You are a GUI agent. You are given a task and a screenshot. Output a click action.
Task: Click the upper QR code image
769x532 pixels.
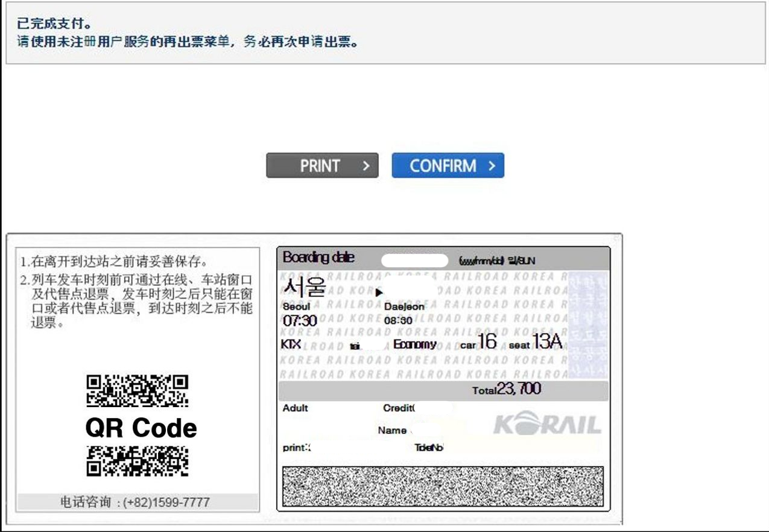[x=138, y=390]
